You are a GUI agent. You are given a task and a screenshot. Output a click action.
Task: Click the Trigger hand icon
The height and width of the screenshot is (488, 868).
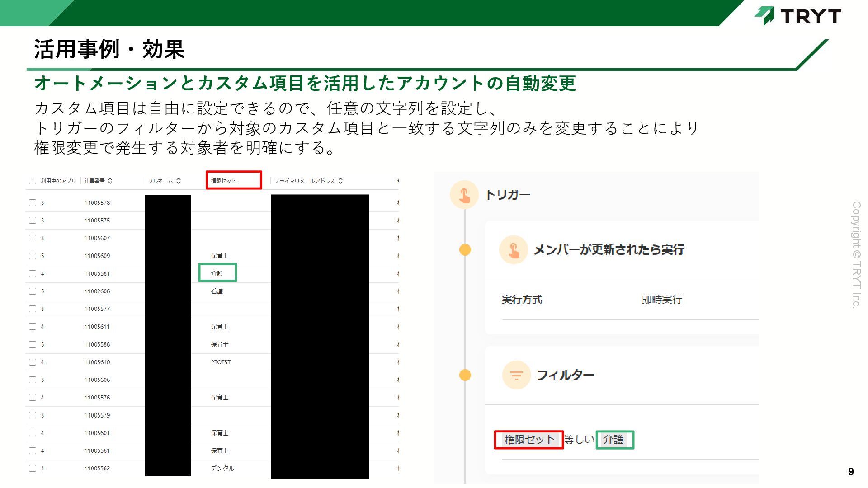464,195
